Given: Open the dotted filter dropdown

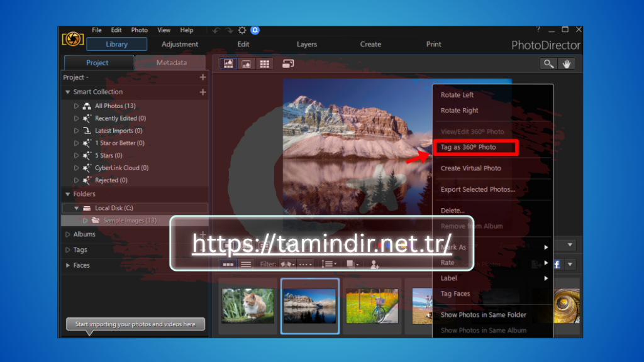Looking at the screenshot, I should [x=306, y=265].
